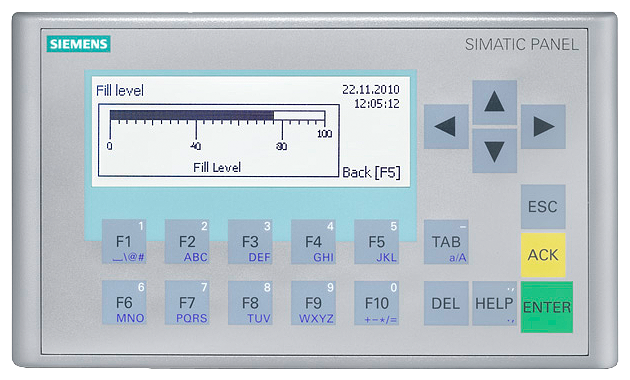Click the down arrow key

click(494, 151)
